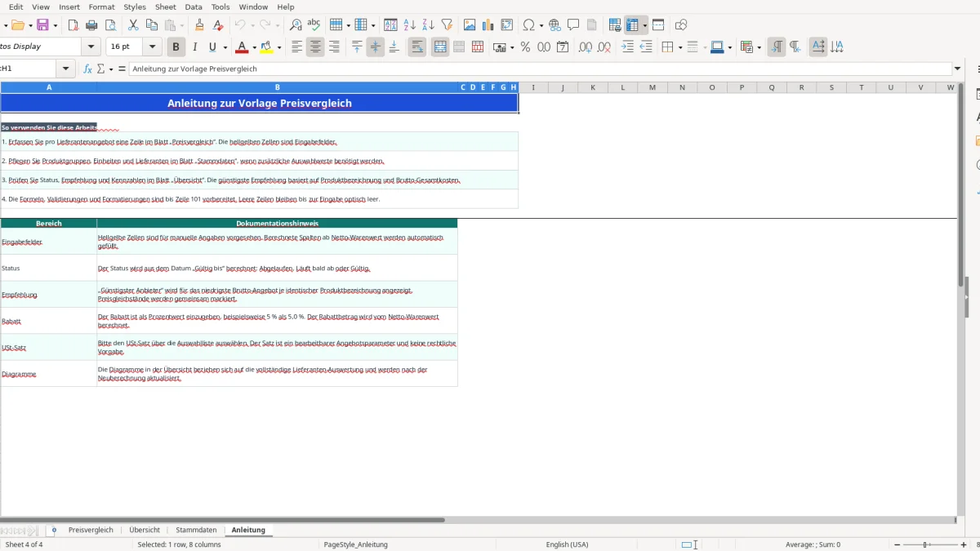Open draw functions shapes icon
Screen dimensions: 980x551
pyautogui.click(x=681, y=25)
